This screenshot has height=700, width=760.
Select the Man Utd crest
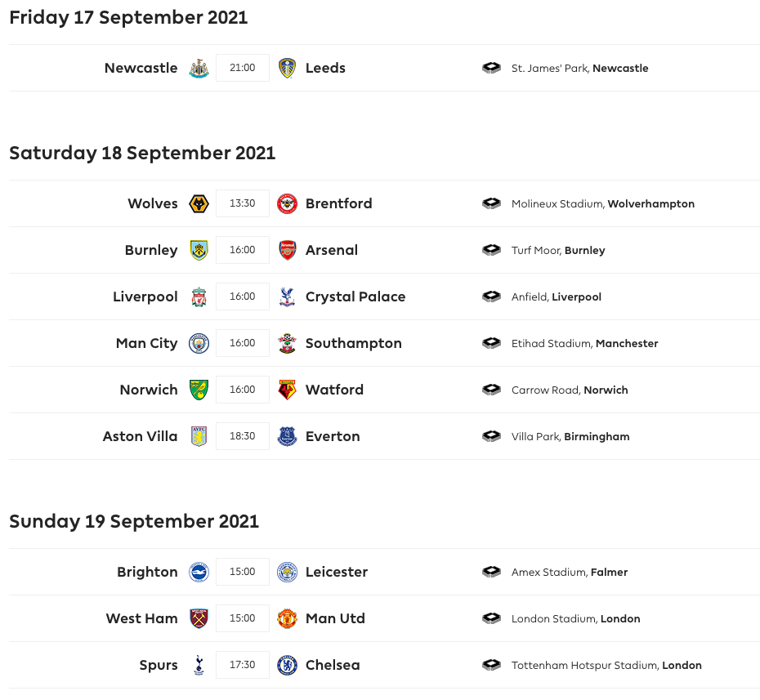(287, 618)
